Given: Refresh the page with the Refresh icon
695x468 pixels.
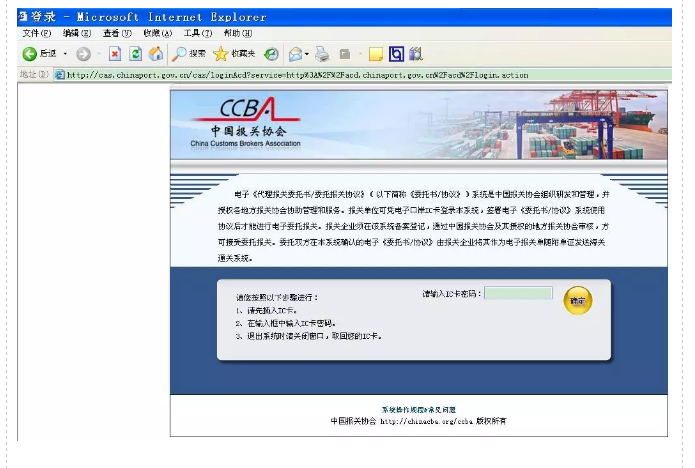Looking at the screenshot, I should [135, 54].
